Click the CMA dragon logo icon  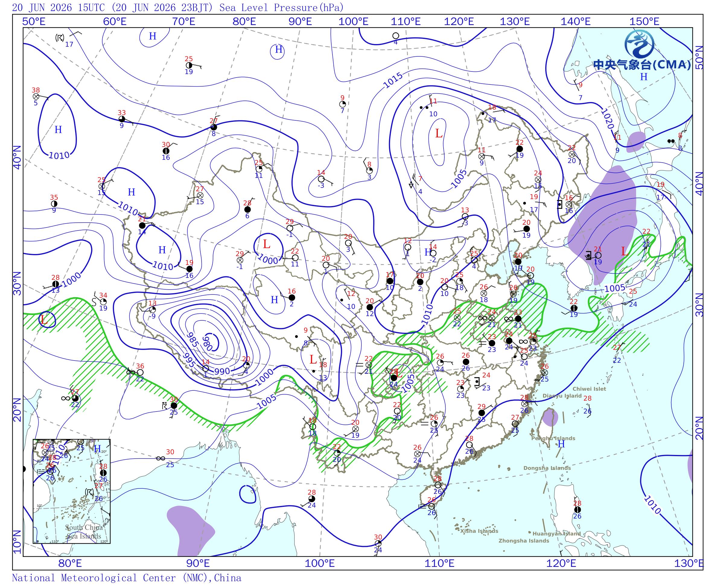click(639, 44)
